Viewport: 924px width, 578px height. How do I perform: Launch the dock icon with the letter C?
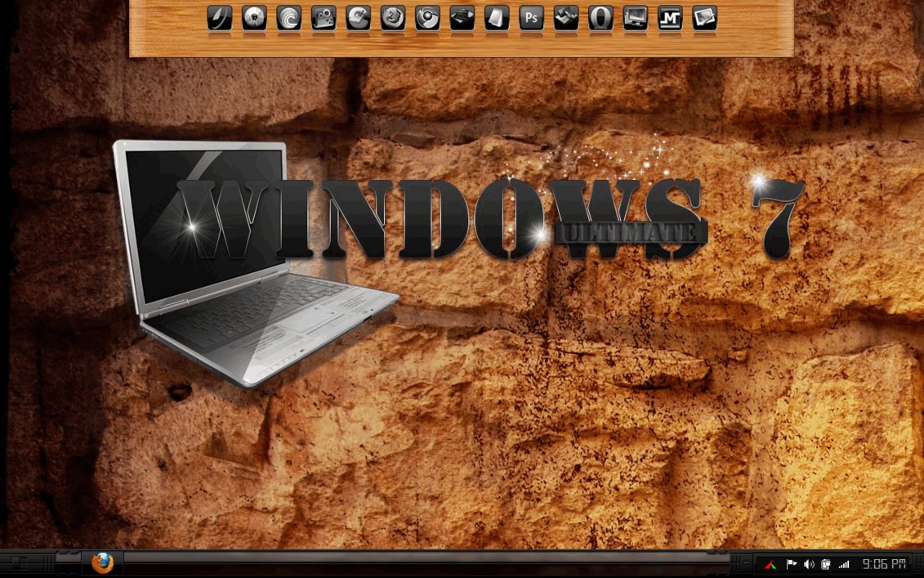click(359, 18)
